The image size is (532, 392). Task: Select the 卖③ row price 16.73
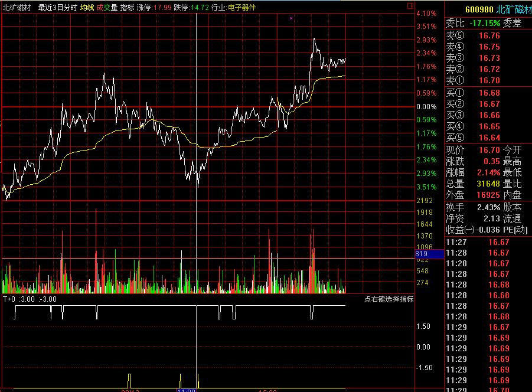pyautogui.click(x=489, y=58)
